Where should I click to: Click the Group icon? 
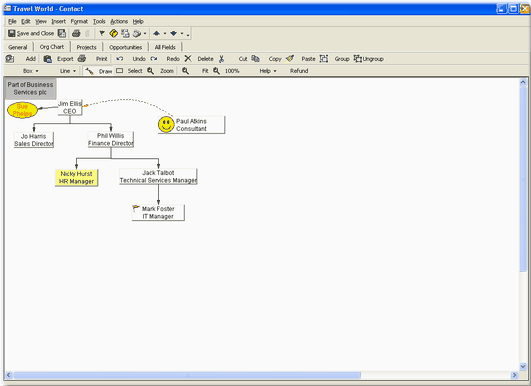324,59
